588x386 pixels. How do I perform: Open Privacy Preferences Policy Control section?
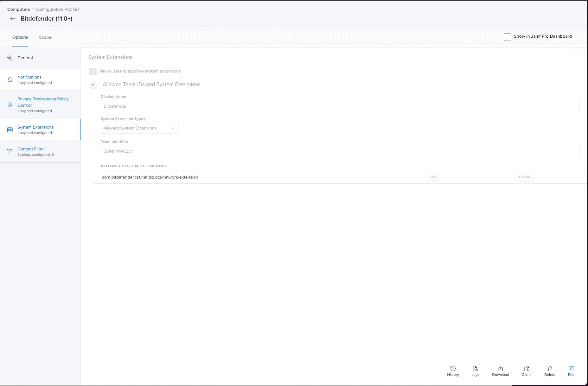click(x=40, y=105)
